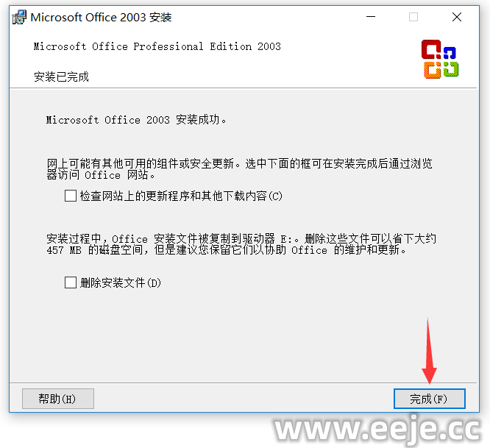Image resolution: width=490 pixels, height=448 pixels.
Task: Click the red arrow pointing at 完成
Action: [429, 351]
